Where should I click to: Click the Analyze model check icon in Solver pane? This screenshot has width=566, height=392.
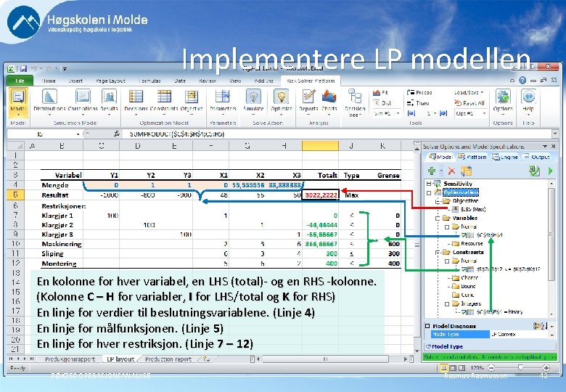[x=534, y=171]
